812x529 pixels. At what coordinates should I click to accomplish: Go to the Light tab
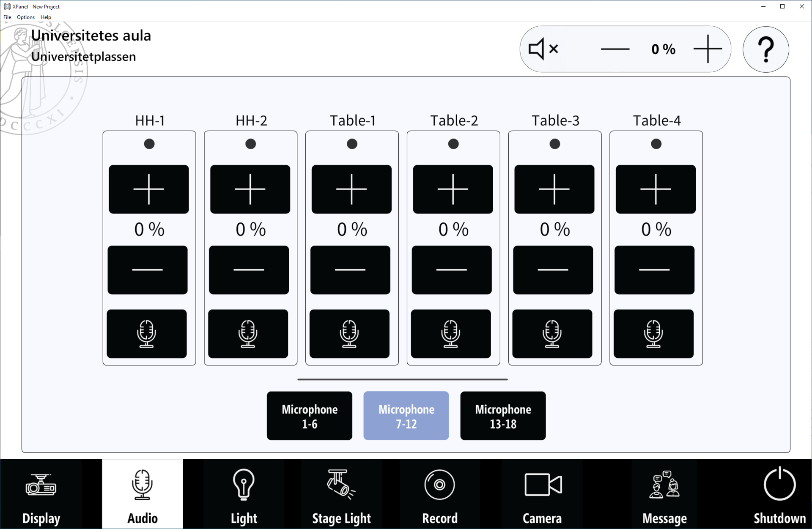[x=244, y=494]
